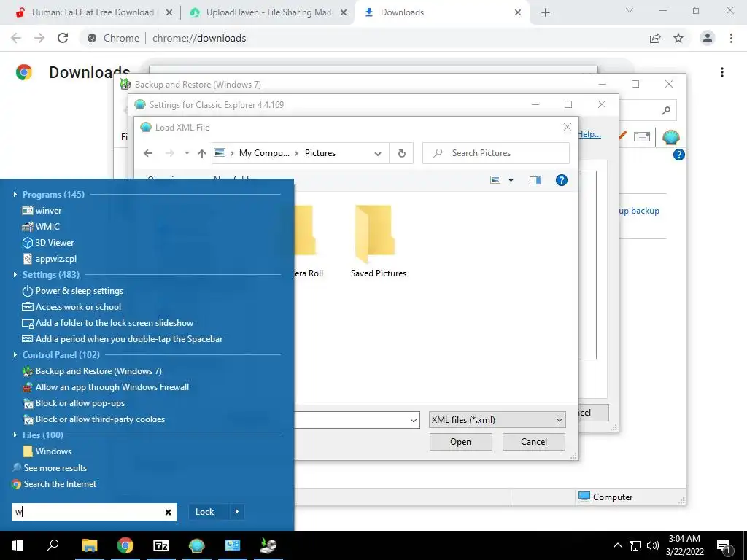
Task: Click the set up backup link
Action: (x=639, y=211)
